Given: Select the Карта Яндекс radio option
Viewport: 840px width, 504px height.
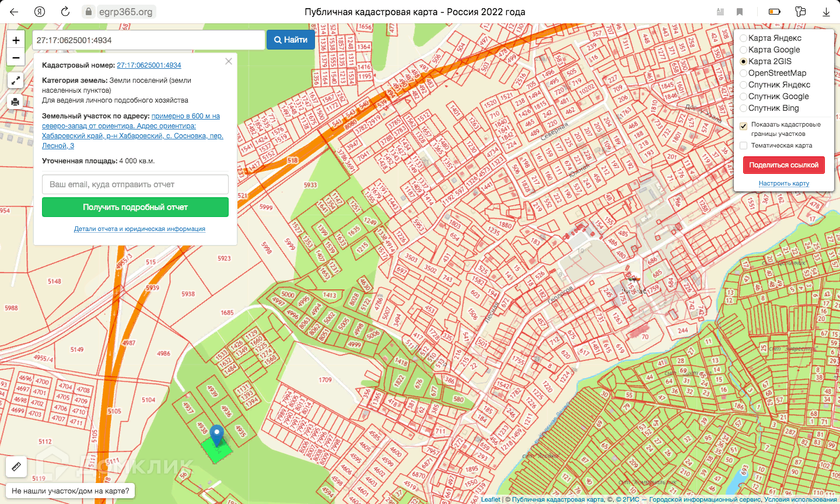Looking at the screenshot, I should click(x=744, y=38).
